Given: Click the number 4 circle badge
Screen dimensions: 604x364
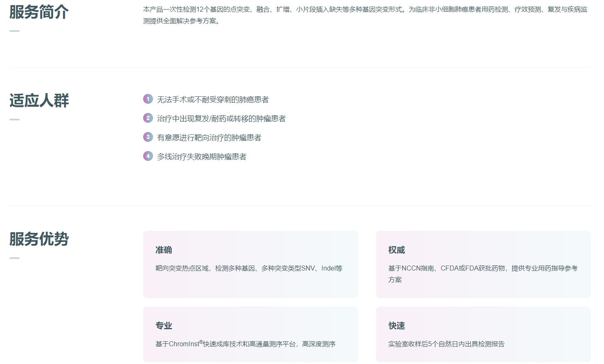Looking at the screenshot, I should coord(148,156).
